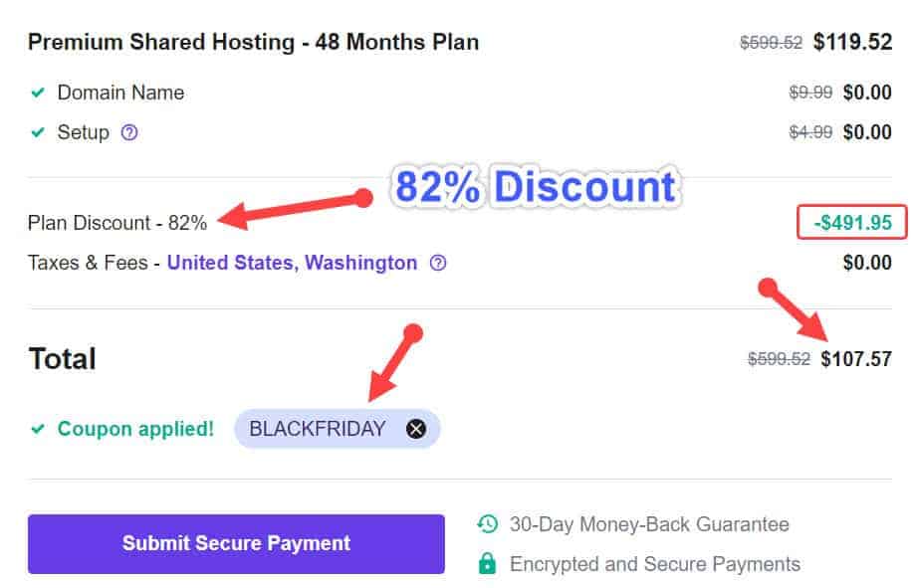916x588 pixels.
Task: Click the money-back guarantee clock icon
Action: (487, 524)
